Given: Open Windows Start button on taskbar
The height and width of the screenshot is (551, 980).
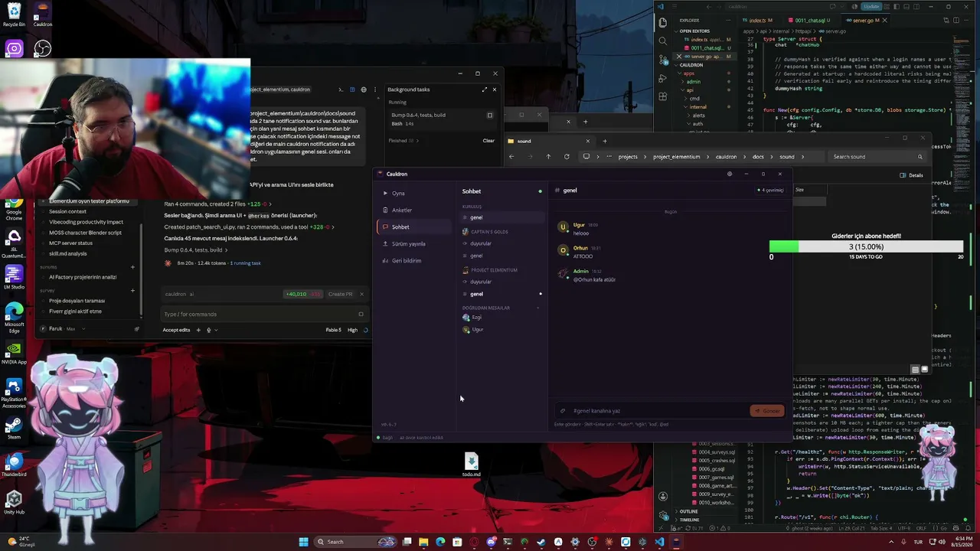Looking at the screenshot, I should pyautogui.click(x=303, y=542).
